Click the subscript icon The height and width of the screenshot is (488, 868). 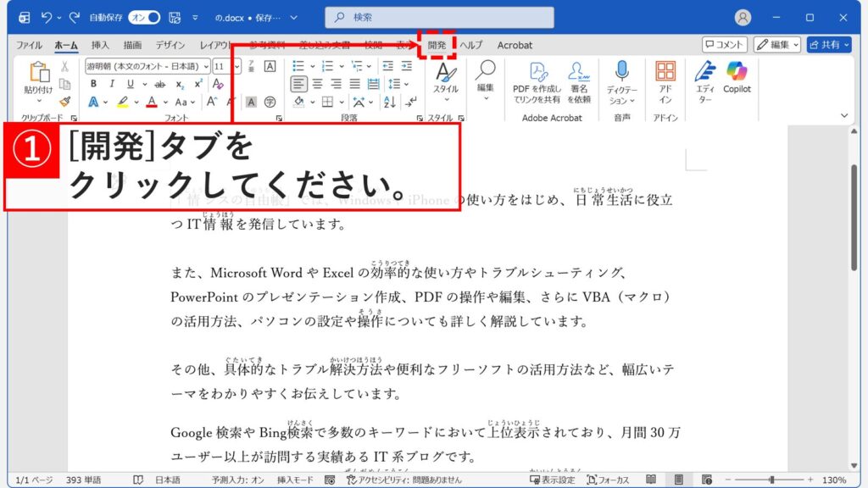tap(179, 84)
